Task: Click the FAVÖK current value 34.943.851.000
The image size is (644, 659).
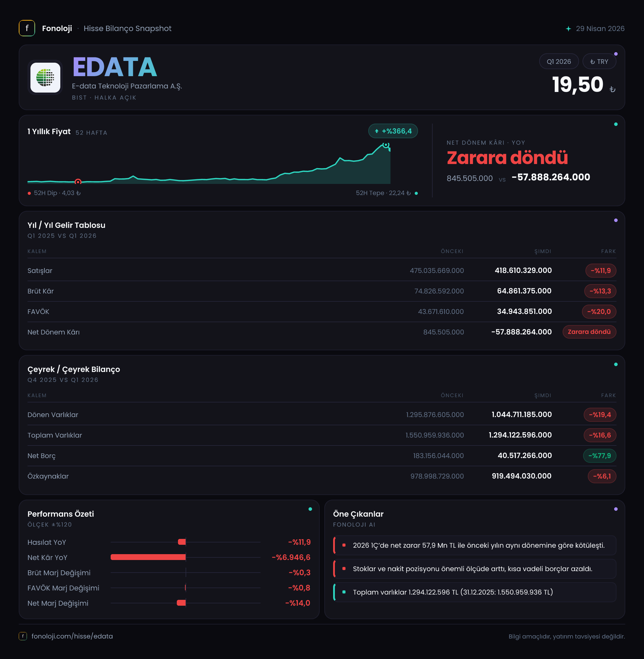Action: [x=524, y=311]
